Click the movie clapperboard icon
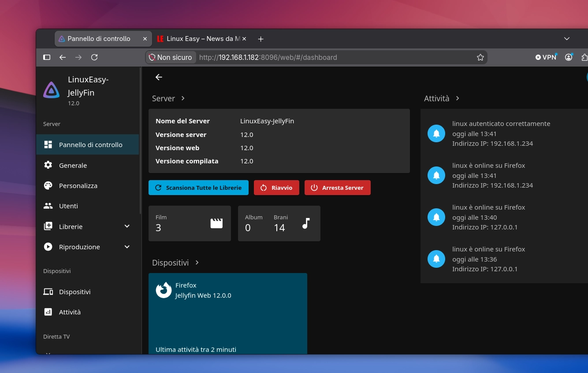Image resolution: width=588 pixels, height=373 pixels. (216, 223)
